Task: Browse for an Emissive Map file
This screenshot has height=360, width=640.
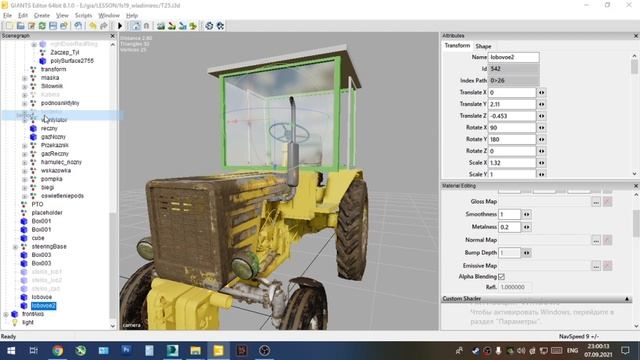Action: (596, 266)
